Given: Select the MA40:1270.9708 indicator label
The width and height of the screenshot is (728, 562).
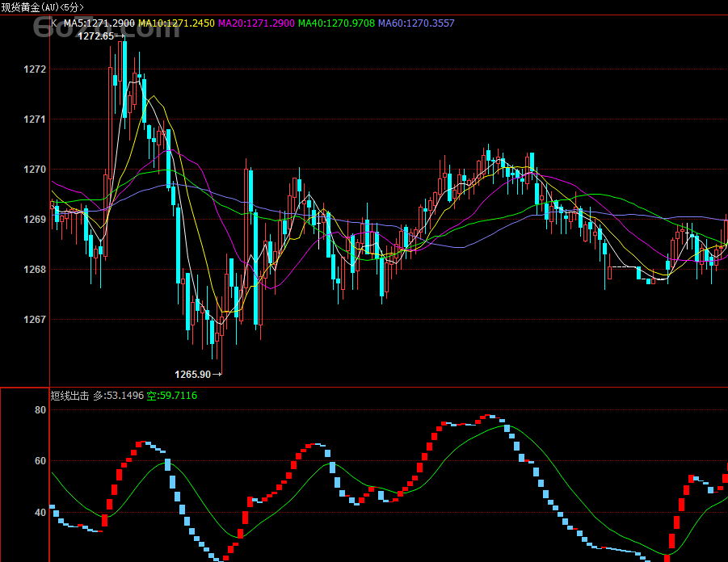Looking at the screenshot, I should point(336,23).
